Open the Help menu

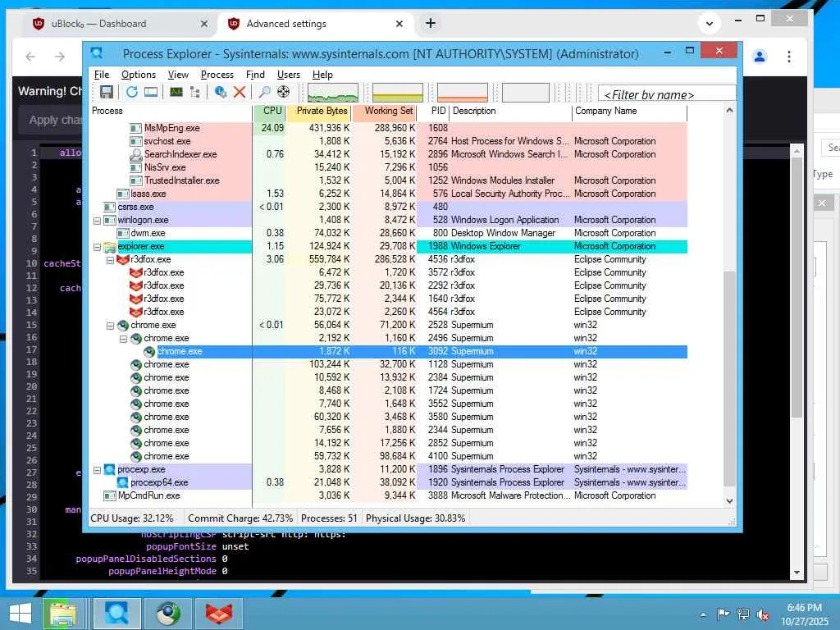pyautogui.click(x=322, y=75)
